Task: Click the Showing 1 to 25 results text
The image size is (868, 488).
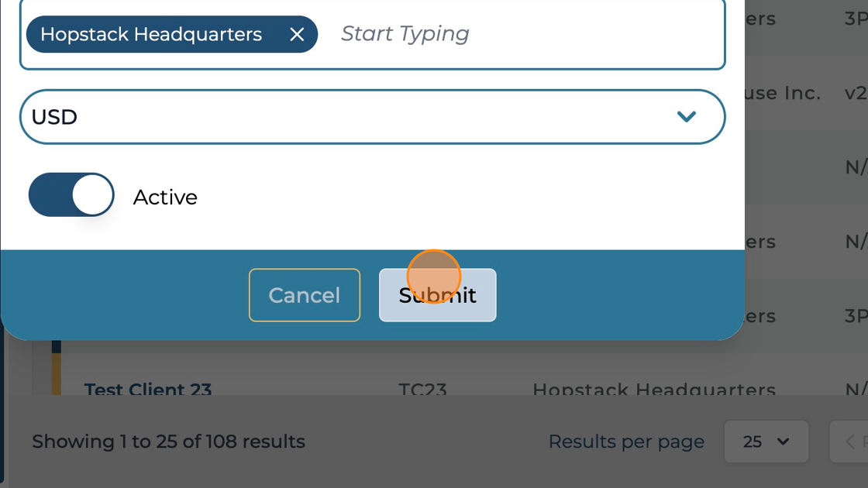Action: pyautogui.click(x=168, y=442)
